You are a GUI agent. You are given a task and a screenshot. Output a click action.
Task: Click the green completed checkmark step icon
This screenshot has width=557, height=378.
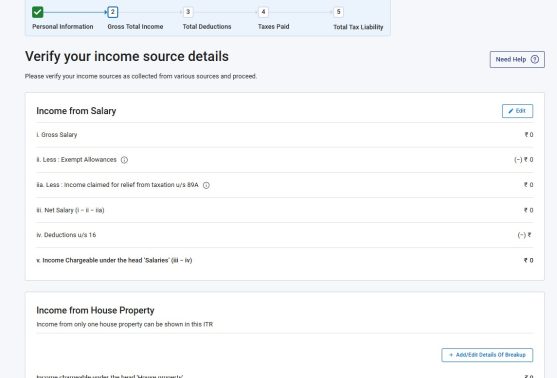pyautogui.click(x=38, y=12)
